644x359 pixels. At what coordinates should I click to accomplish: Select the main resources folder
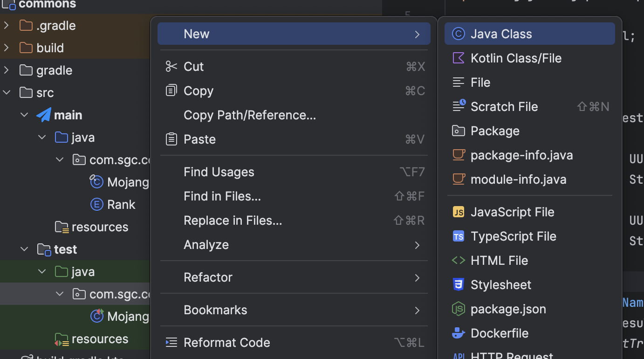point(99,227)
